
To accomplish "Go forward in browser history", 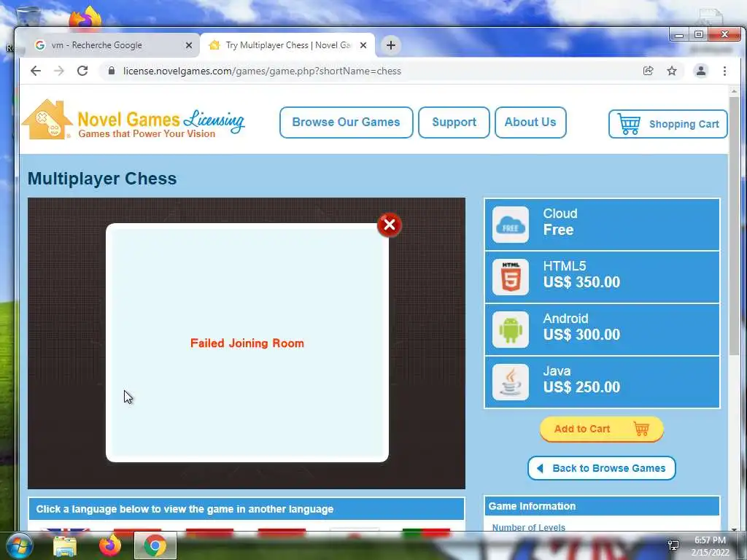I will click(x=59, y=71).
